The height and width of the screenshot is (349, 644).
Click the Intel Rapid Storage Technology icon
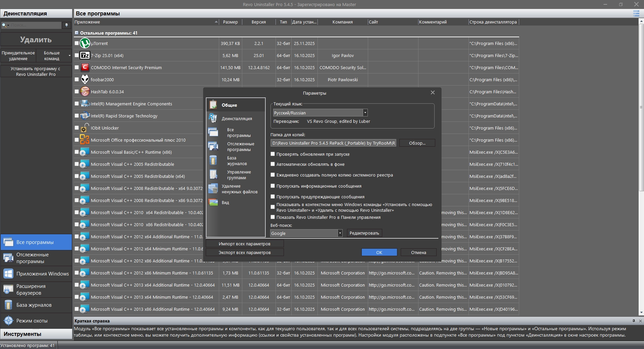[85, 116]
